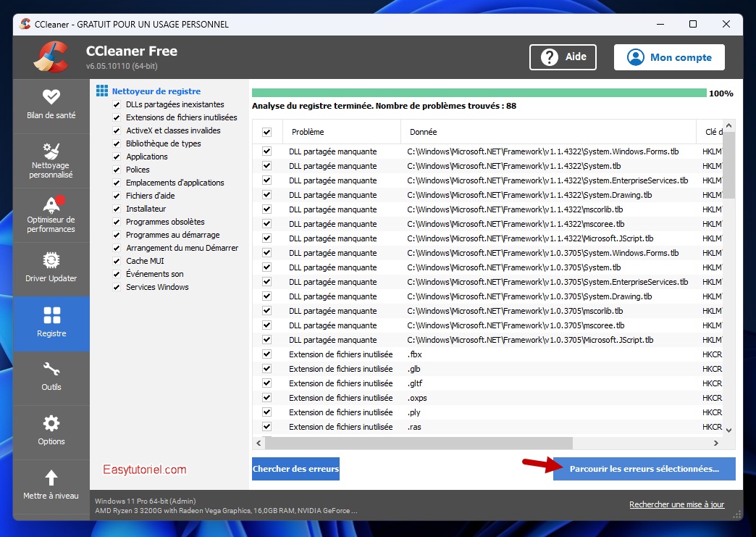Open the Bilan de santé section

pyautogui.click(x=51, y=105)
